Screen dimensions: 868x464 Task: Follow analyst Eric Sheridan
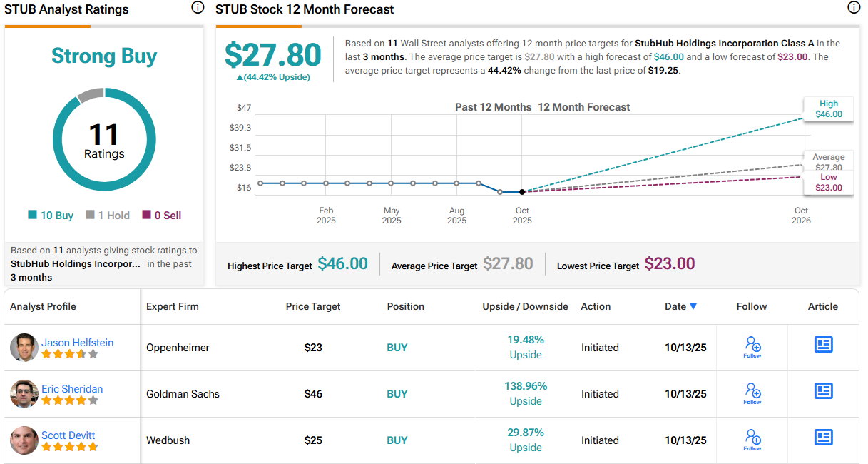pos(752,393)
